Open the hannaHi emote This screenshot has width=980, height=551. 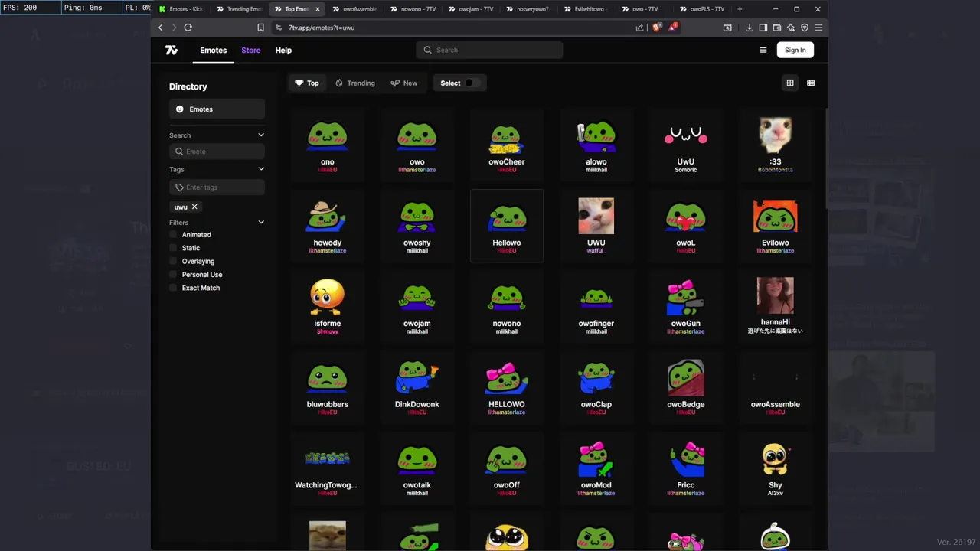(775, 306)
